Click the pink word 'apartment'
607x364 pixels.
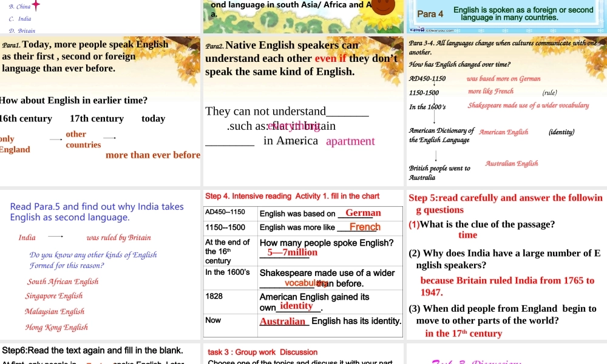click(x=350, y=141)
